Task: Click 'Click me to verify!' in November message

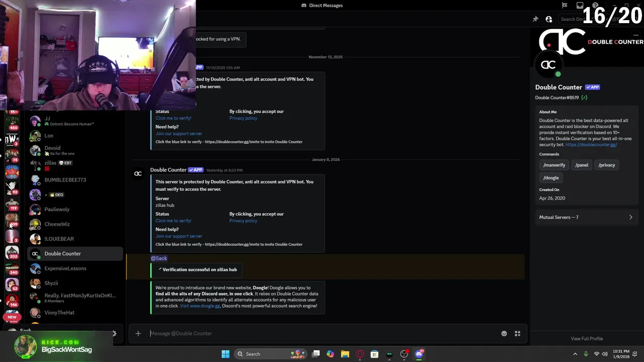Action: point(173,118)
